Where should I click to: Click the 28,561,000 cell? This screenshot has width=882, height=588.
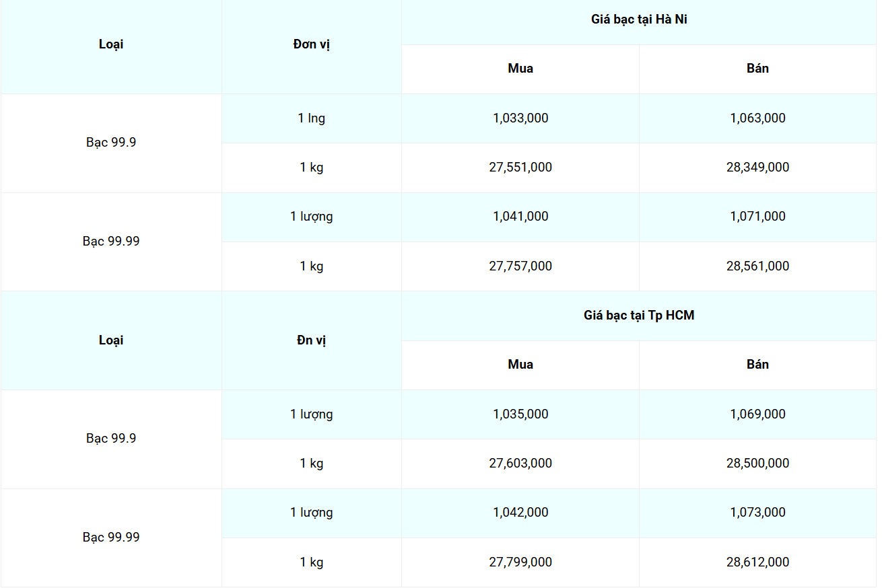757,266
